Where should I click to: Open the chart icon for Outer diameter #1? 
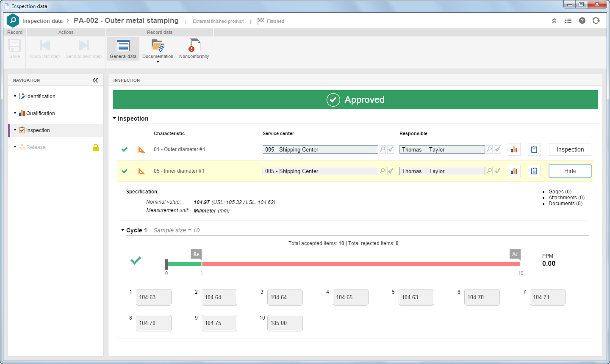tap(514, 149)
